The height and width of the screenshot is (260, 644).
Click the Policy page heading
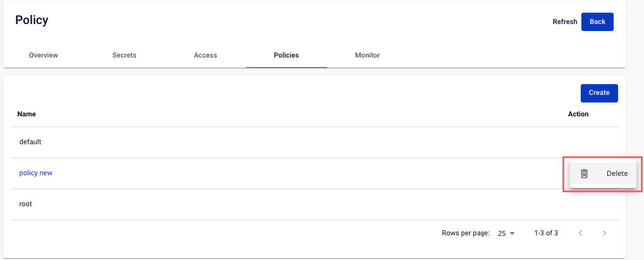coord(32,20)
